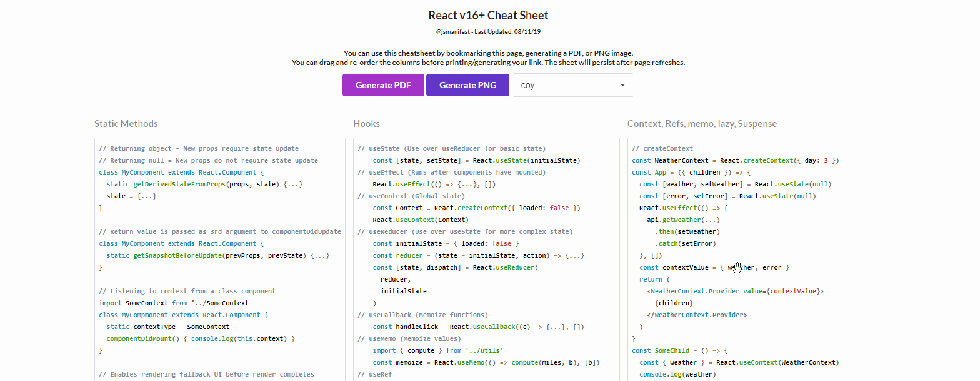Click the comment 'Enables rendering fallback UI before render completes'
The width and height of the screenshot is (980, 381).
point(206,374)
